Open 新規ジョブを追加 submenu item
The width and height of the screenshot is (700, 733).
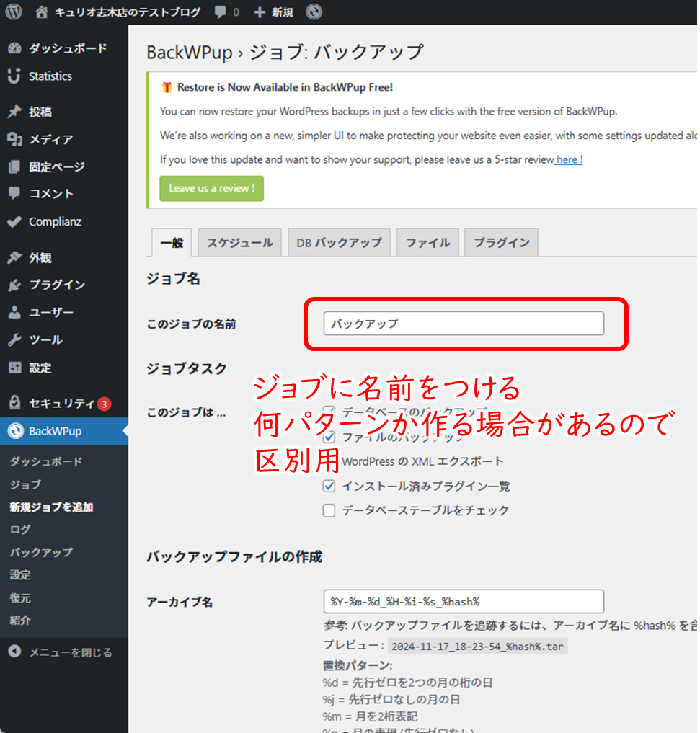click(51, 507)
